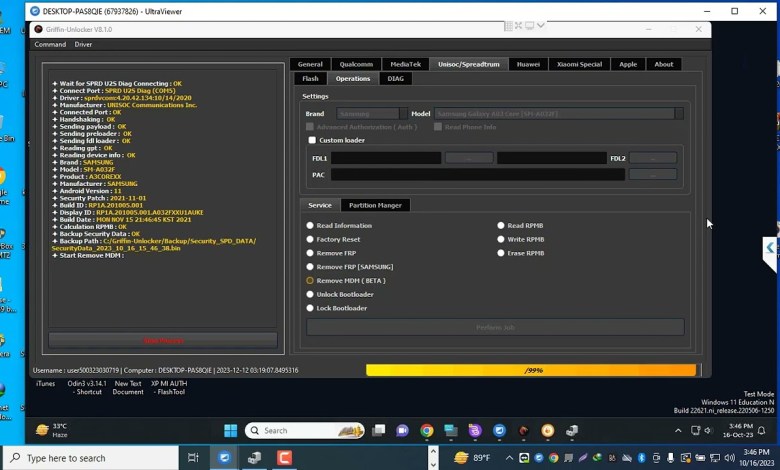Open the Xiaomi Special tab
Screen dimensions: 780x470
pyautogui.click(x=579, y=64)
